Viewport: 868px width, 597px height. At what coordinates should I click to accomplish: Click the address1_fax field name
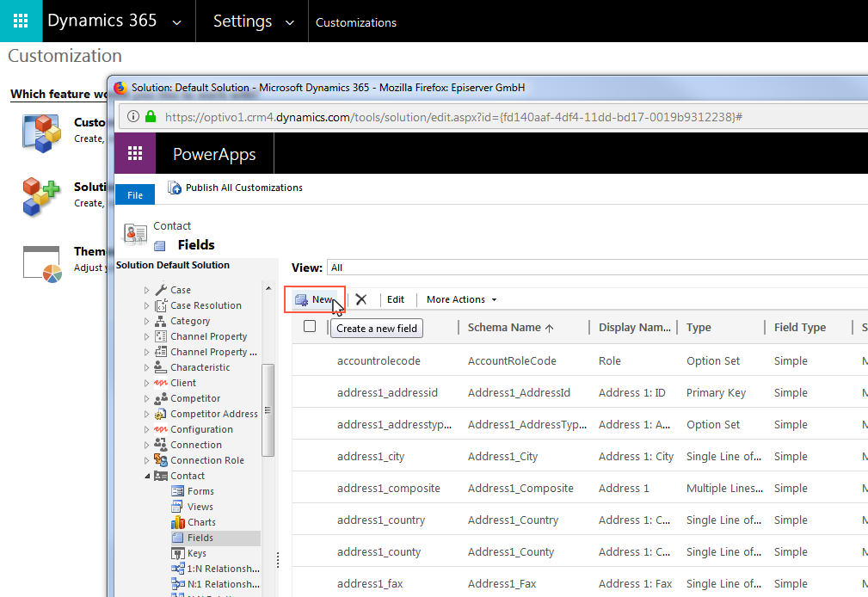pyautogui.click(x=370, y=584)
